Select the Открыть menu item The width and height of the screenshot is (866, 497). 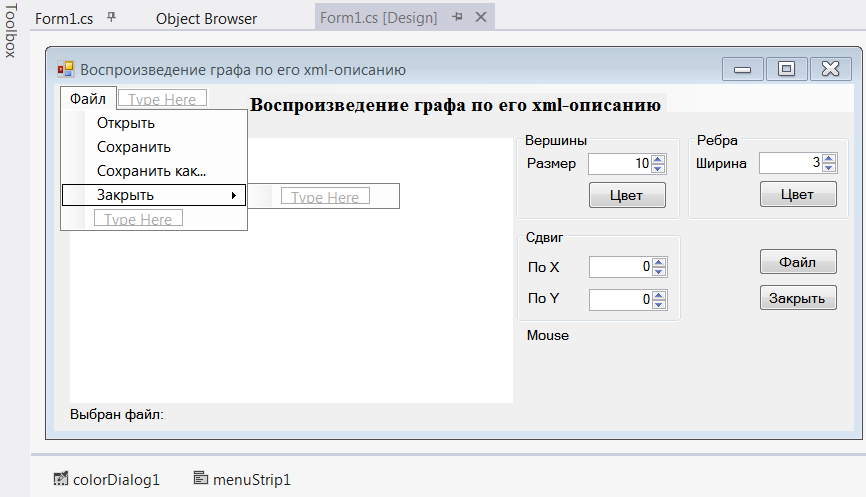coord(126,123)
